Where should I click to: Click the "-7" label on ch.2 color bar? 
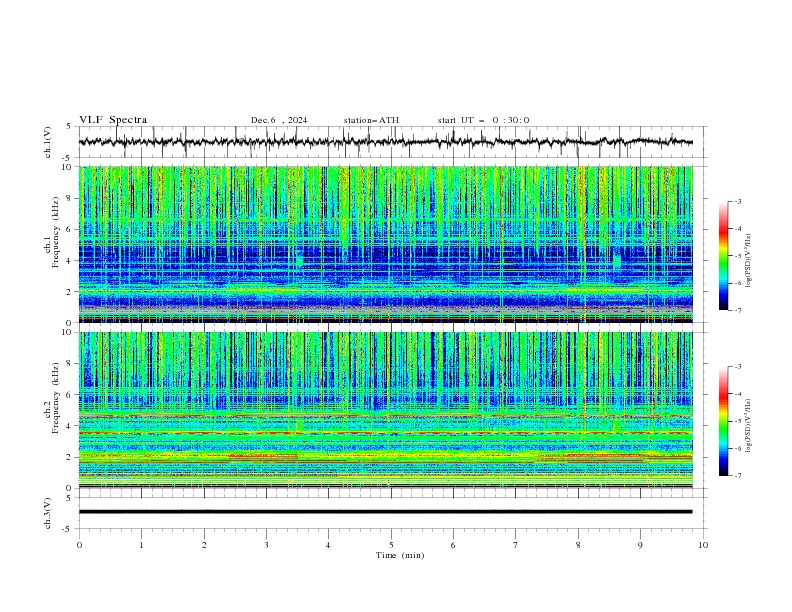pos(737,475)
